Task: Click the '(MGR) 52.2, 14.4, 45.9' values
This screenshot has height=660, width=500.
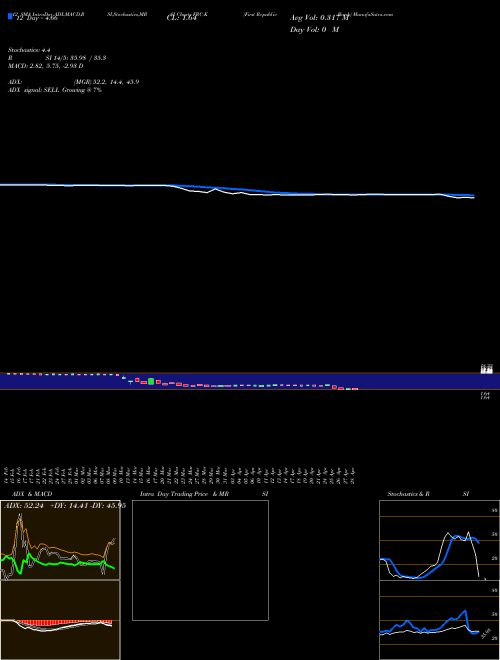Action: [x=106, y=82]
